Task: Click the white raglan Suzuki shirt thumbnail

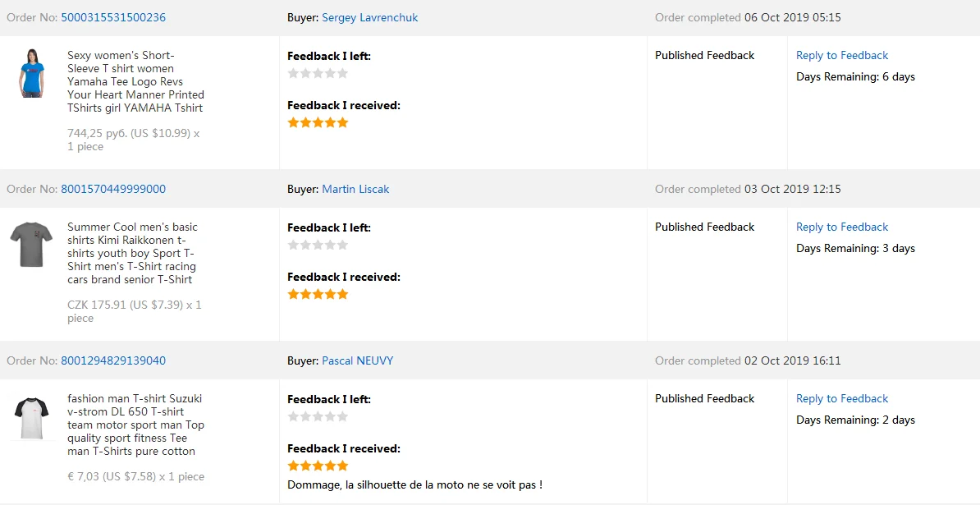Action: [x=33, y=417]
